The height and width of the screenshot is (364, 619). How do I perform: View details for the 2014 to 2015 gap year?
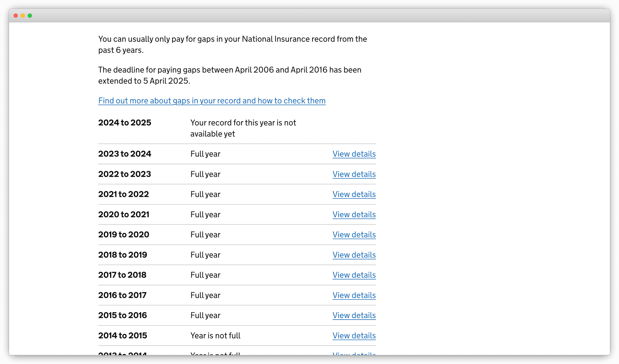(x=354, y=336)
